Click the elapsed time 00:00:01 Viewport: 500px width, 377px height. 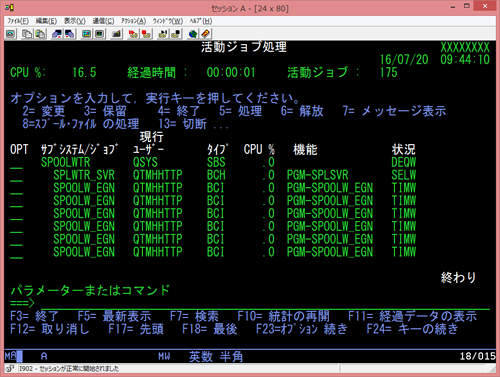[231, 72]
